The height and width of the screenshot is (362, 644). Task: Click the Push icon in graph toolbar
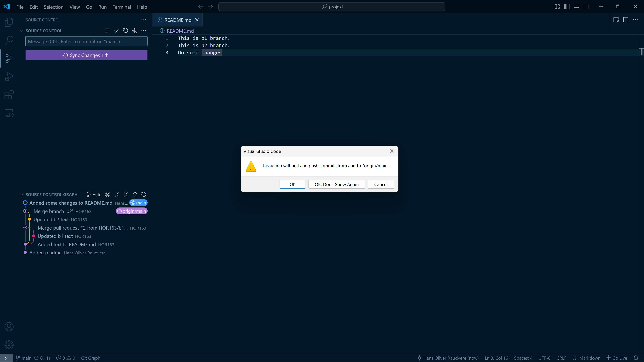[135, 194]
